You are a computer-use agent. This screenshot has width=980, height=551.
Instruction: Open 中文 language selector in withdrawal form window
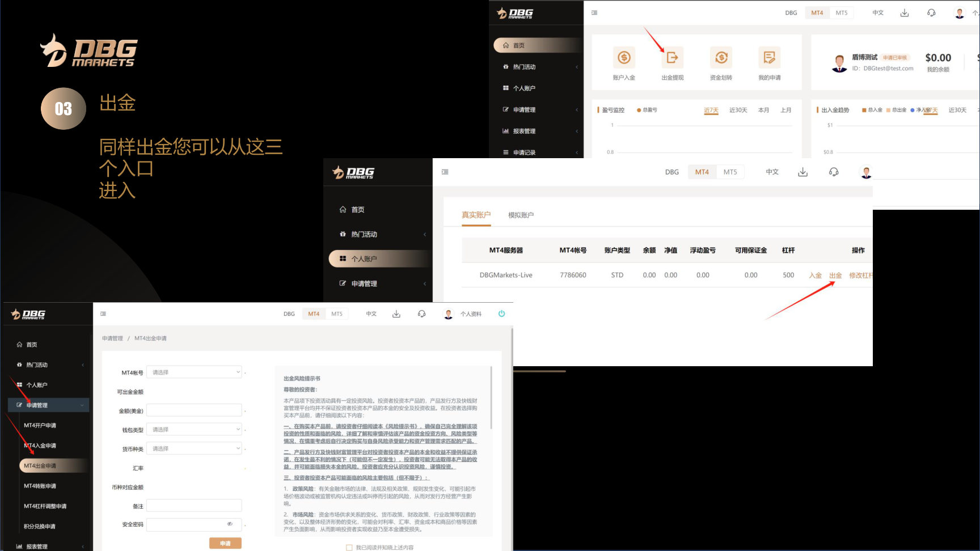[x=371, y=313]
